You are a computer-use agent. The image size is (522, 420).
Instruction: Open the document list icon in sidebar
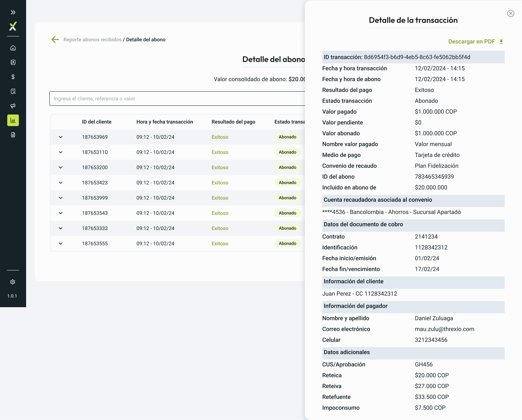coord(13,135)
